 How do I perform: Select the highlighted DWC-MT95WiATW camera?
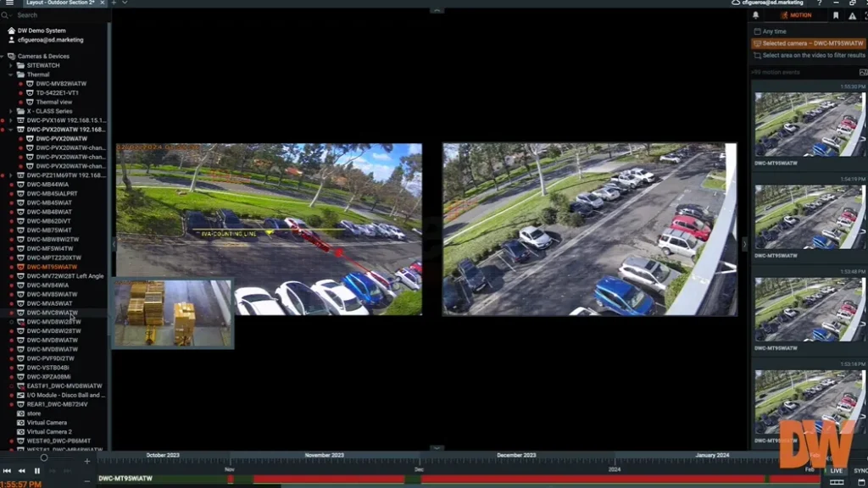point(52,267)
